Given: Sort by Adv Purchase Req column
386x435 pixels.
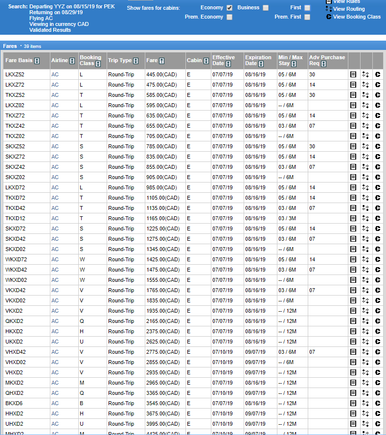Looking at the screenshot, I should click(323, 63).
